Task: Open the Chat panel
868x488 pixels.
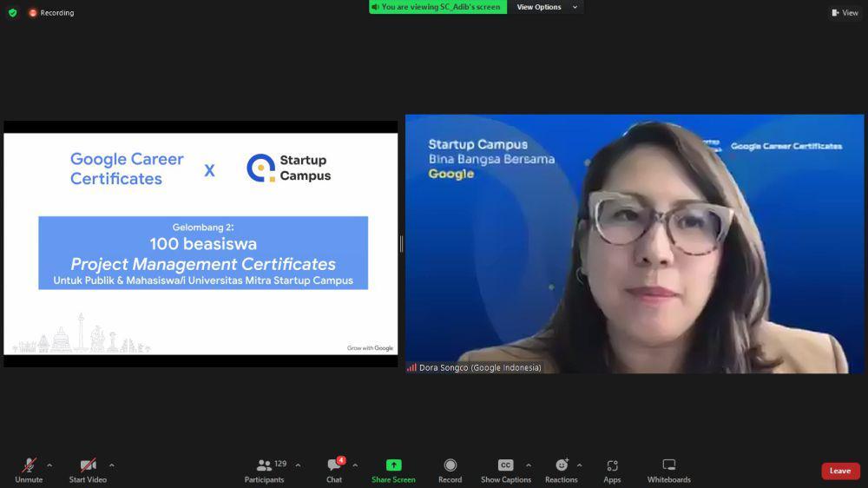Action: [334, 471]
